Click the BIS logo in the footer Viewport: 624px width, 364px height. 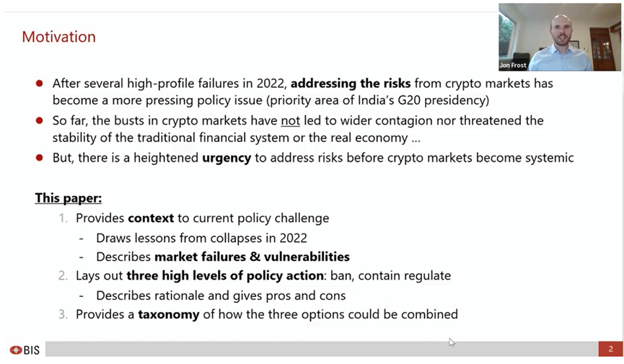tap(25, 350)
